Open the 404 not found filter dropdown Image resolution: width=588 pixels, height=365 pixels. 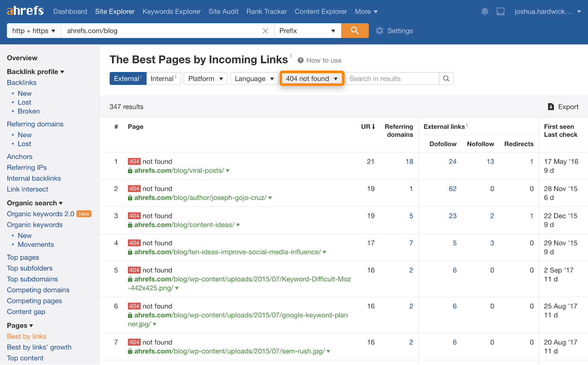pos(312,79)
